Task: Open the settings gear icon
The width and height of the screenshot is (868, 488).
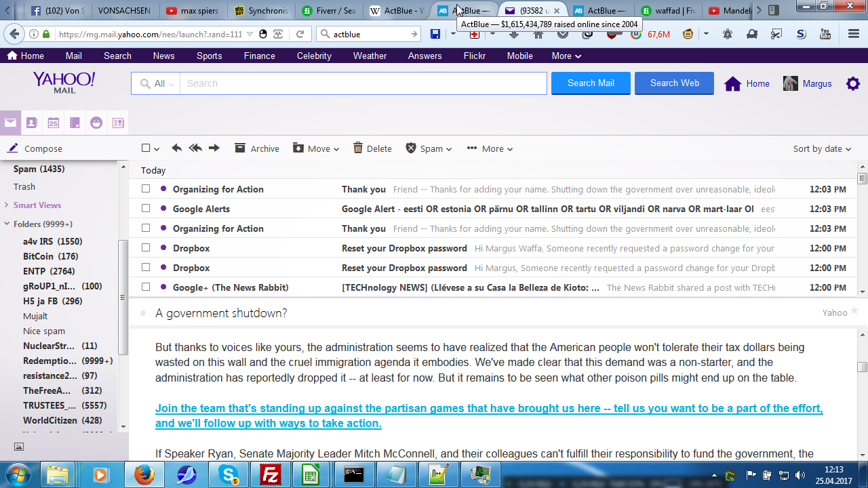Action: (x=853, y=83)
